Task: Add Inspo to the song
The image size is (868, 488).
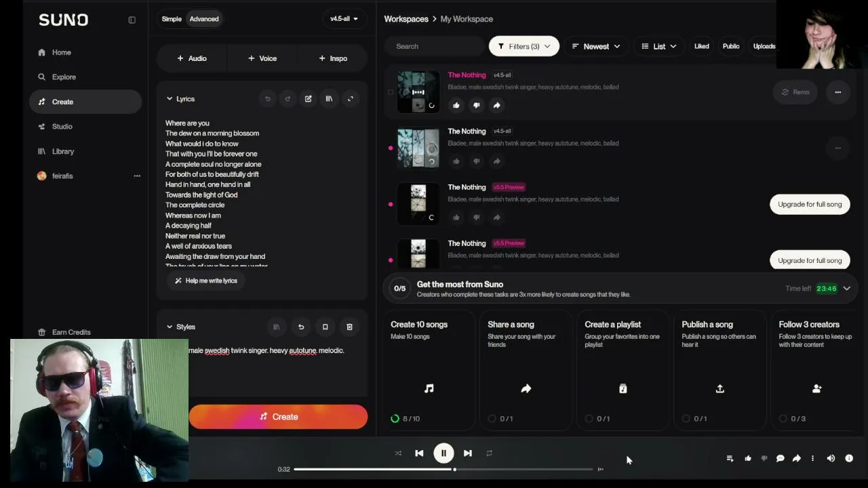Action: tap(333, 58)
